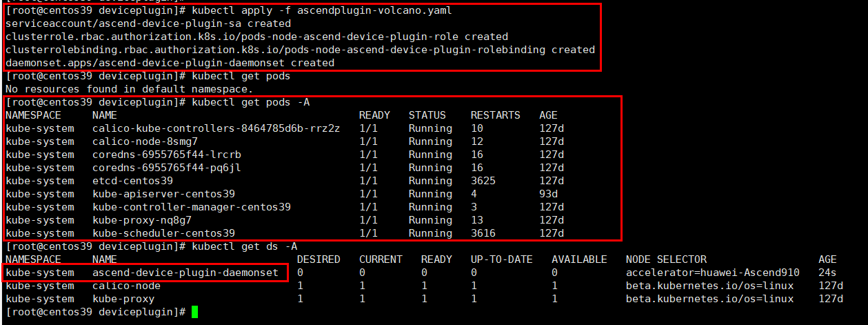Click daemonset name calico-node
The image size is (868, 325).
point(126,286)
